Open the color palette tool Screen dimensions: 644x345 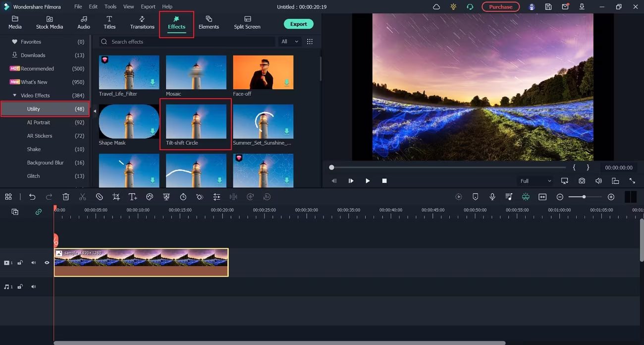pos(150,197)
